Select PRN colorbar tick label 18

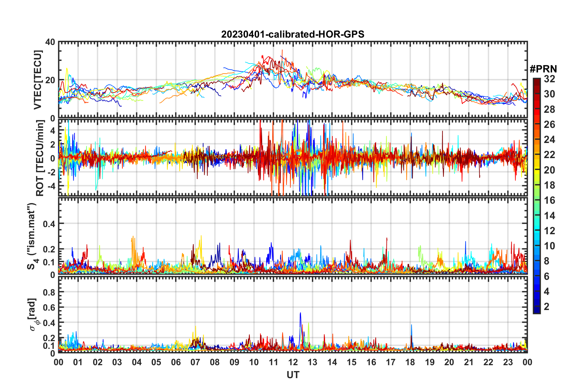[549, 185]
